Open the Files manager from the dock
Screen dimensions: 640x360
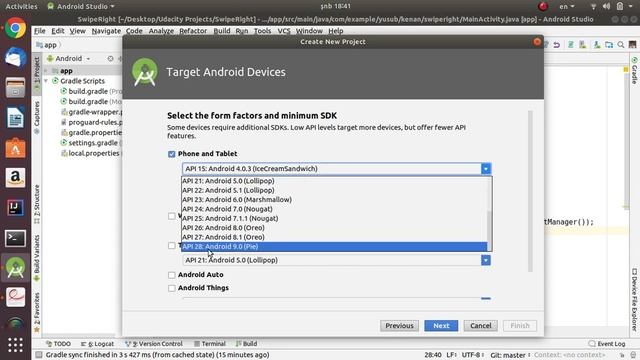coord(16,87)
